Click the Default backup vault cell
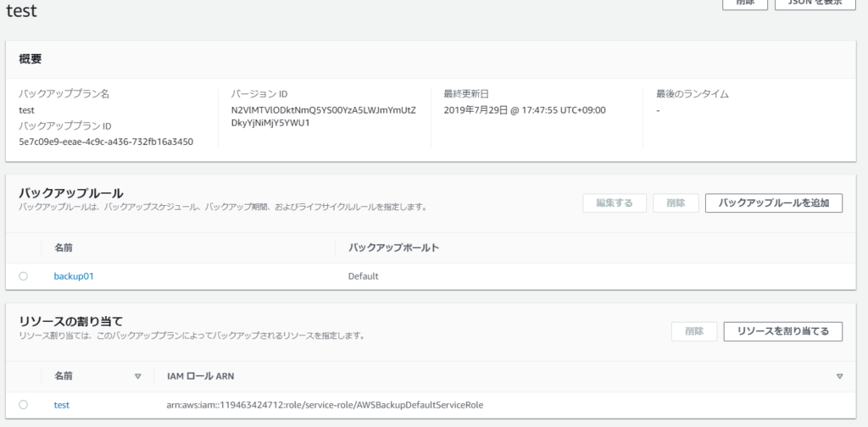This screenshot has height=427, width=868. [363, 276]
